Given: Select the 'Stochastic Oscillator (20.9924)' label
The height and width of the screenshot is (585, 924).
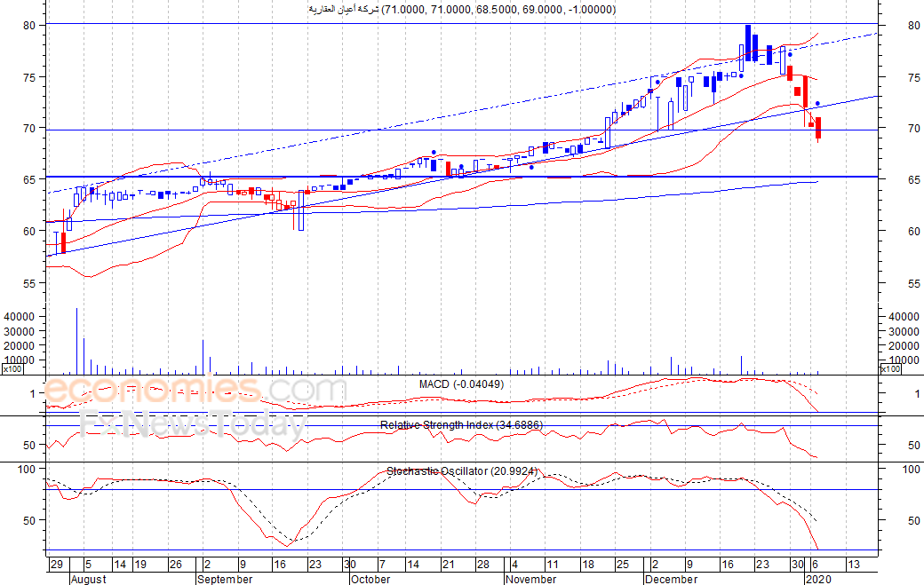Looking at the screenshot, I should (x=462, y=470).
